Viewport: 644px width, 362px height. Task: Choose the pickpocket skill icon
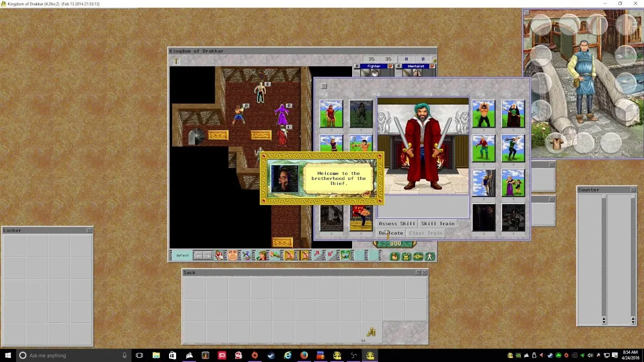pyautogui.click(x=513, y=183)
